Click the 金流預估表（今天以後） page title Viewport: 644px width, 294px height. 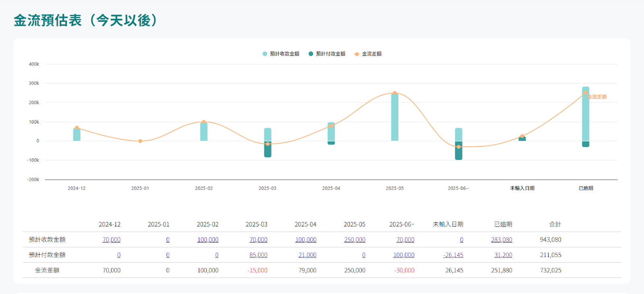pos(85,20)
